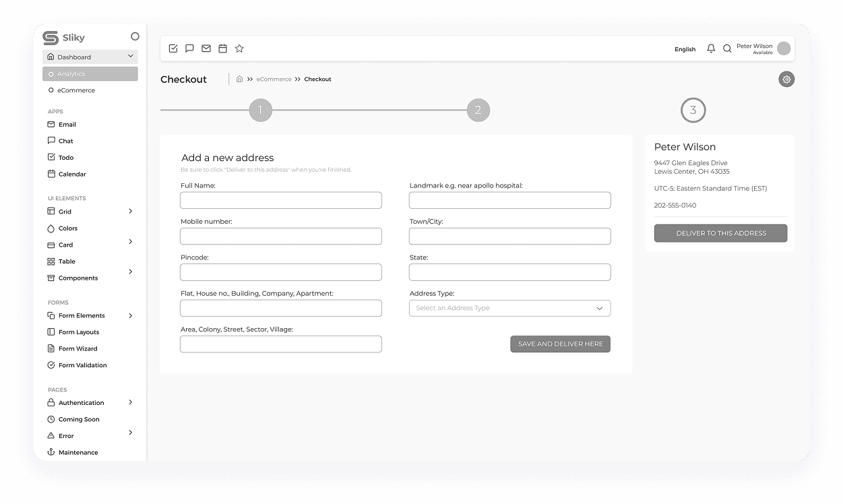Open the Select an Address Type dropdown
Screen dimensions: 843x504
pos(509,308)
